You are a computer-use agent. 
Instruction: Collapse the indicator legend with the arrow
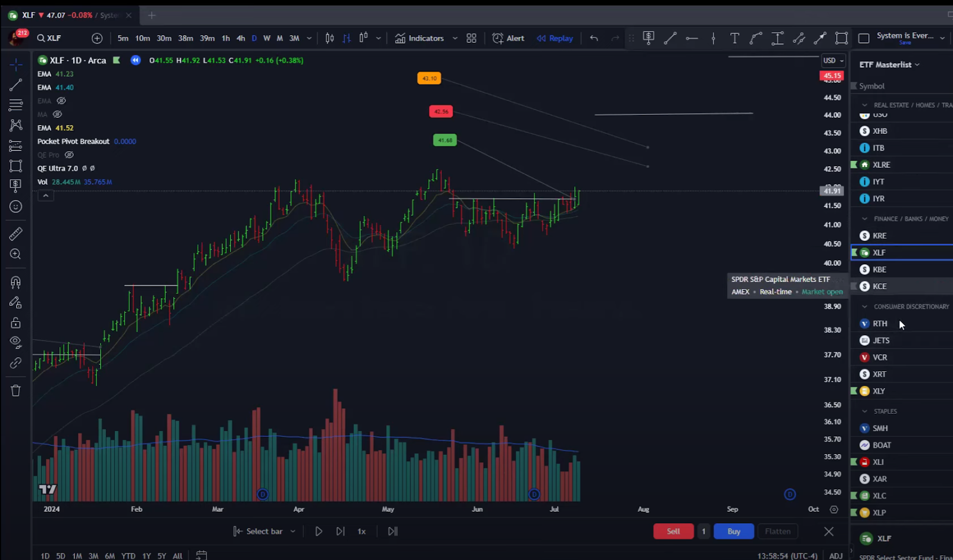point(45,195)
